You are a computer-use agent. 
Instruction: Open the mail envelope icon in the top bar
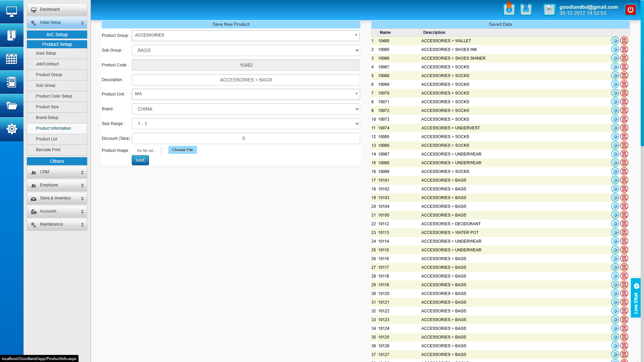pyautogui.click(x=526, y=9)
